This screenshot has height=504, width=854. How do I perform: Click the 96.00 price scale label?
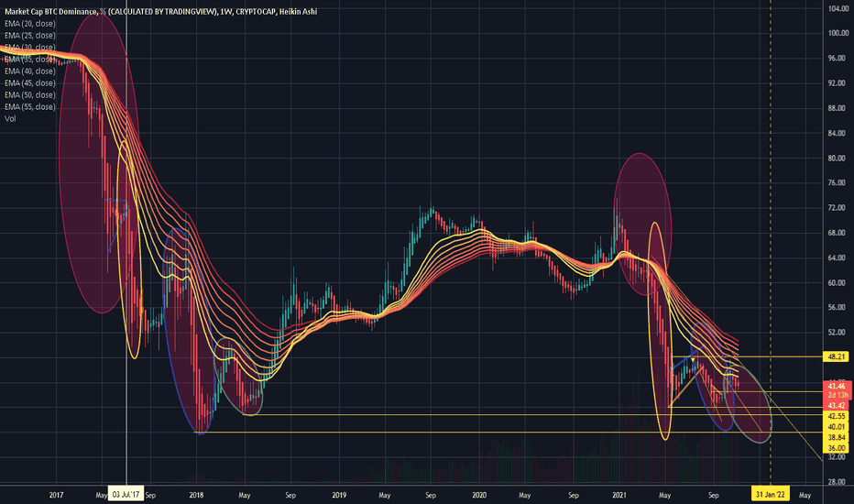coord(838,59)
